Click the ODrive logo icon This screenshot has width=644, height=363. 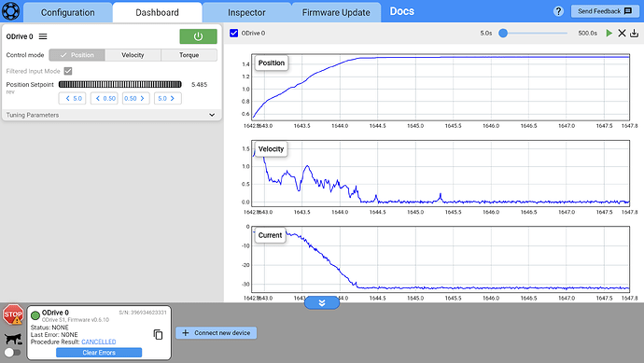tap(10, 11)
